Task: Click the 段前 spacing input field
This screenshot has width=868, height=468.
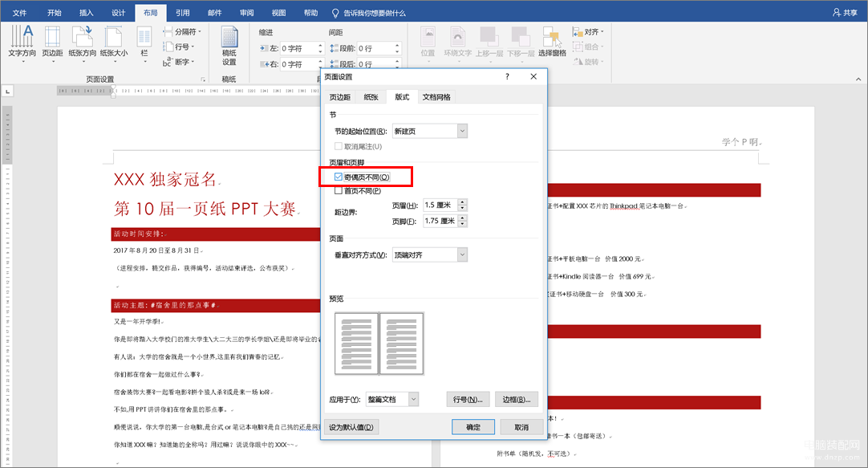Action: coord(375,49)
